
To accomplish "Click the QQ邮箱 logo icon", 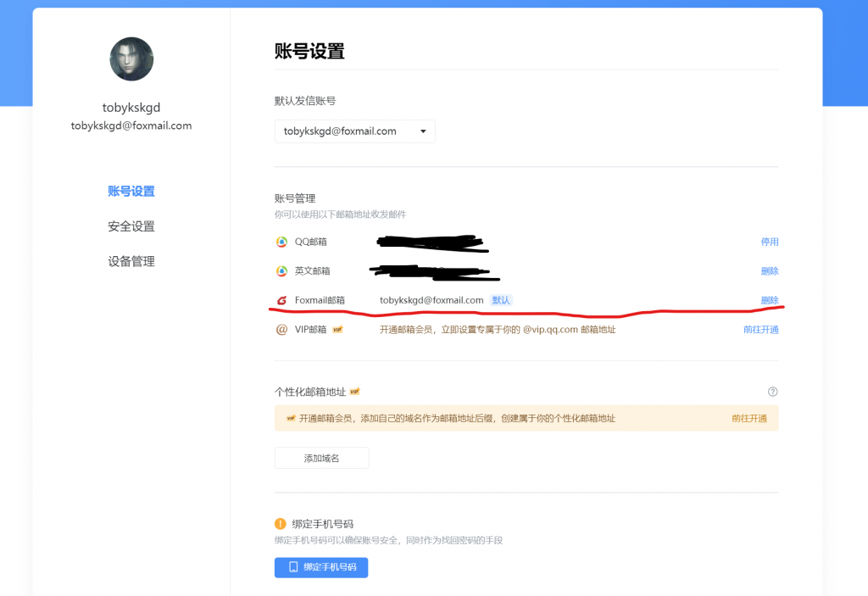I will pos(281,242).
